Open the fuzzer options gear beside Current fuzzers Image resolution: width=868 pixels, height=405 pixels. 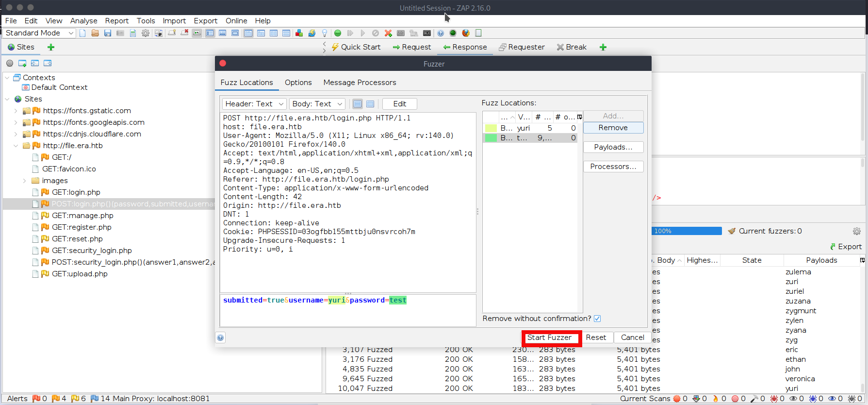(x=857, y=231)
